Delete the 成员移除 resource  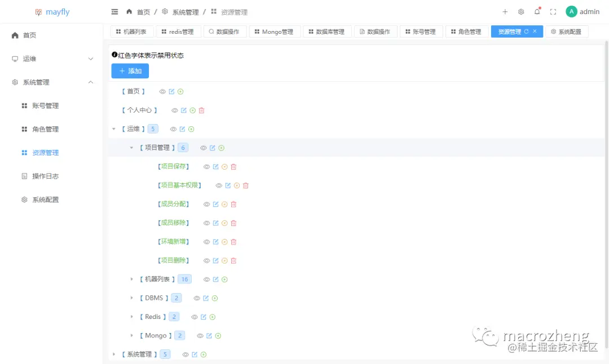233,223
